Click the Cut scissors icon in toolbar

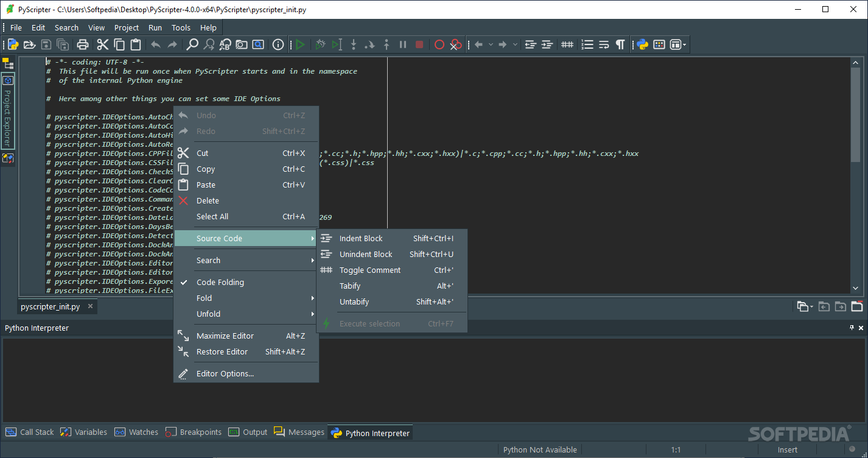coord(102,44)
